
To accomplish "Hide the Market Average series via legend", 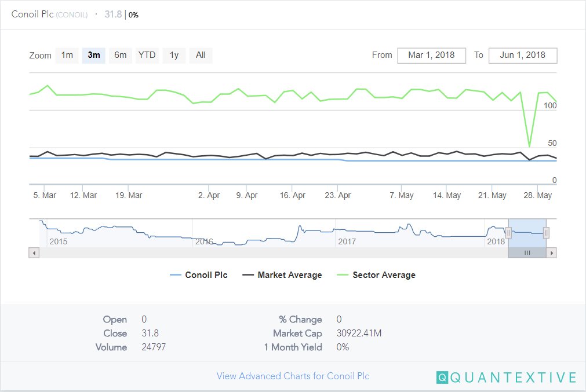I will (x=290, y=275).
